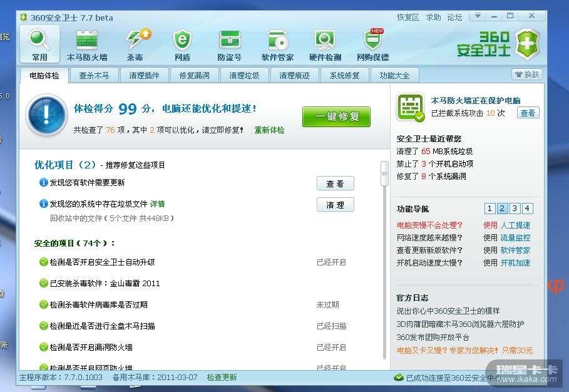Click the blue exclamation score icon
This screenshot has height=392, width=569.
(47, 115)
